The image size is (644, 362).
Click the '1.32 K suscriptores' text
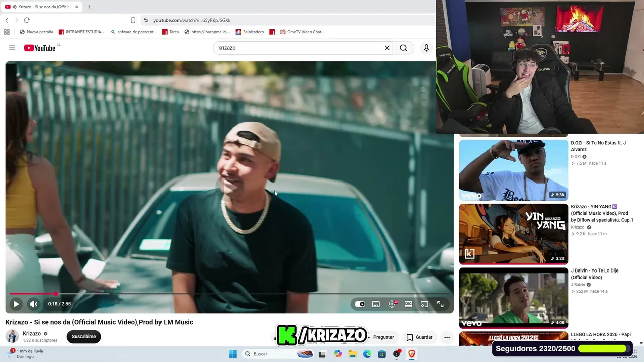click(x=40, y=341)
